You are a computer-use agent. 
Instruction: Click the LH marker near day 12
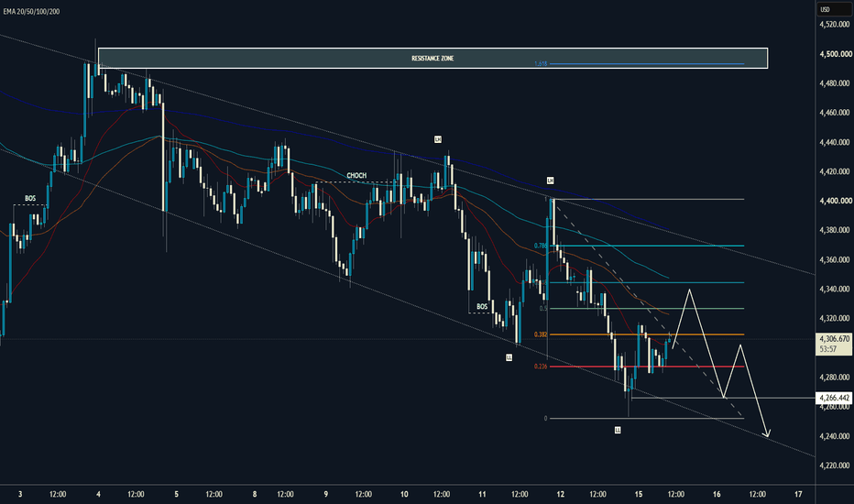point(550,181)
